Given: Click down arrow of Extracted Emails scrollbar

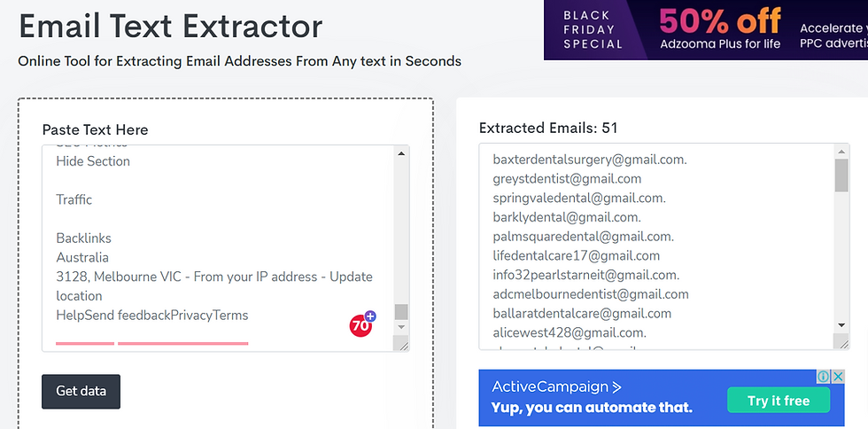Looking at the screenshot, I should click(841, 324).
